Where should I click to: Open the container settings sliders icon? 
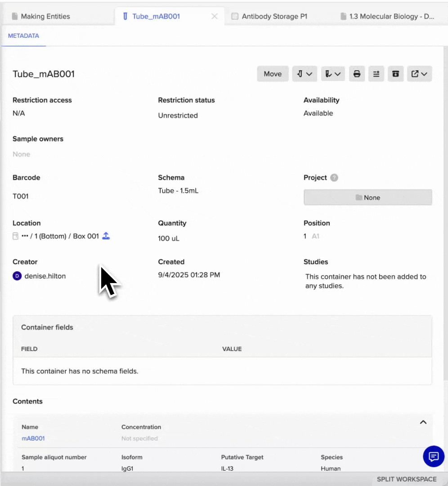pyautogui.click(x=376, y=73)
